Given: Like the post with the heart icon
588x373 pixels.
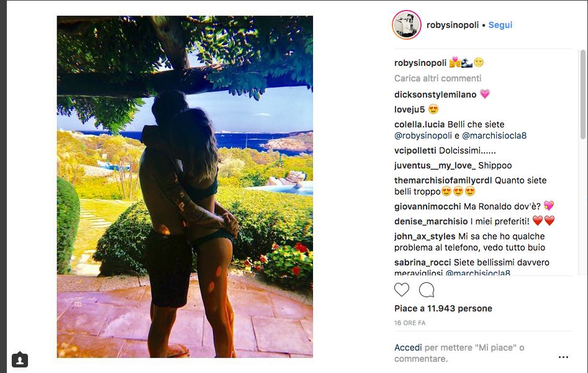Looking at the screenshot, I should pyautogui.click(x=402, y=290).
